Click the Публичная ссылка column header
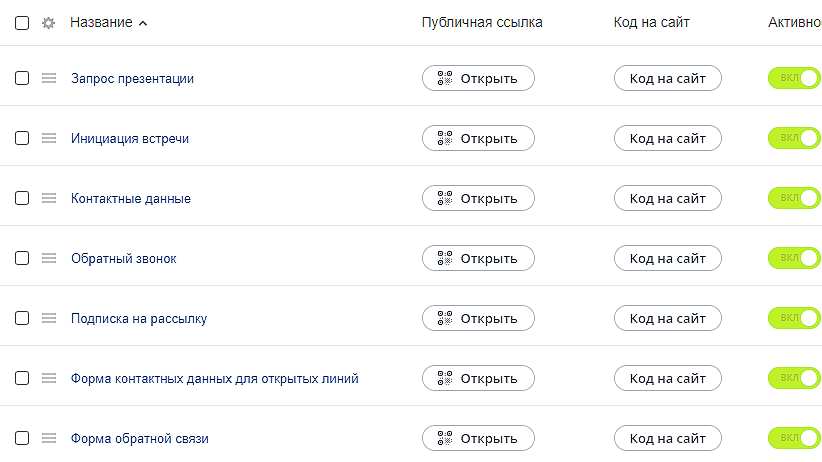This screenshot has width=822, height=462. click(482, 23)
